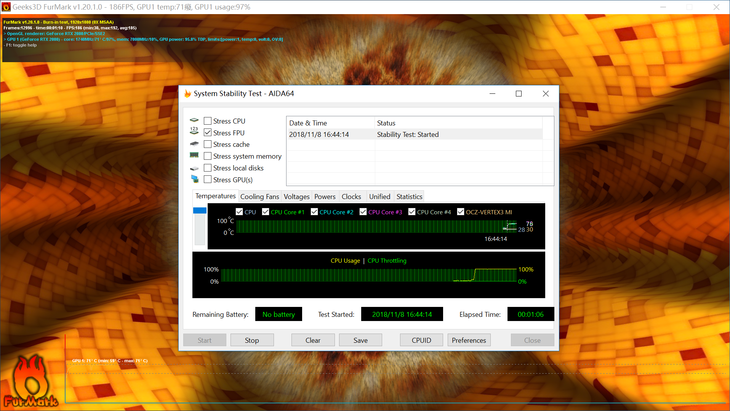Screen dimensions: 730x411
Task: Enable the Stress CPU checkbox
Action: (x=208, y=121)
